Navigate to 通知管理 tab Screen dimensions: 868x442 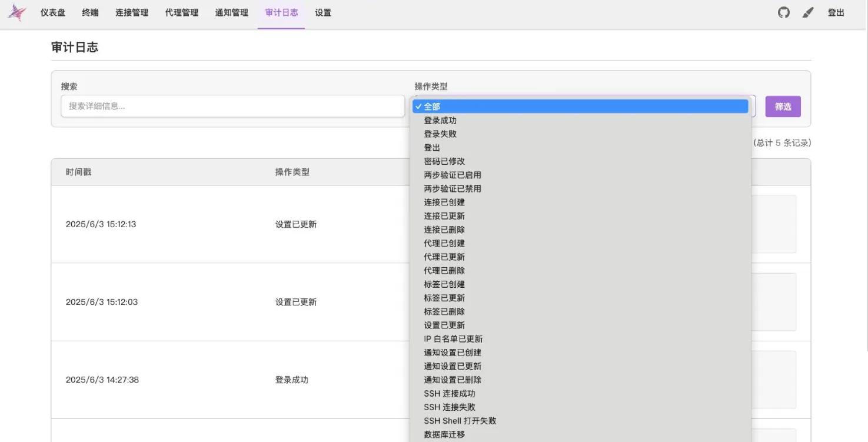232,12
